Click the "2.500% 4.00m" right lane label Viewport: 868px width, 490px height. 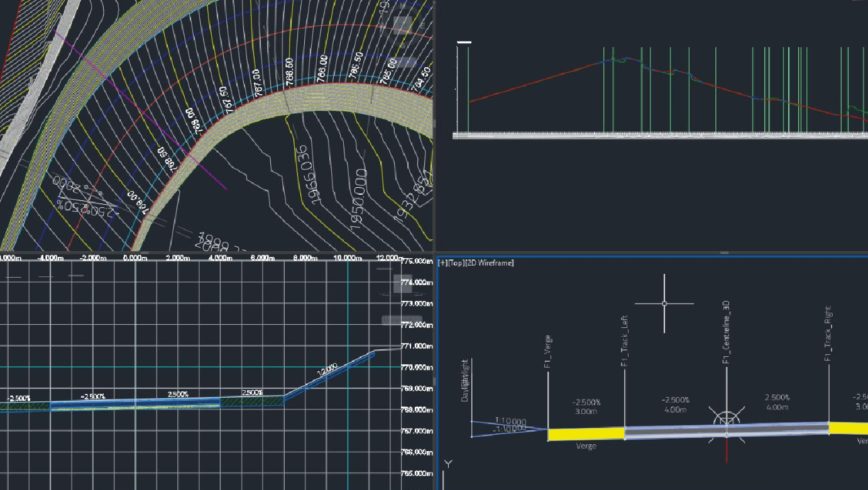[777, 402]
